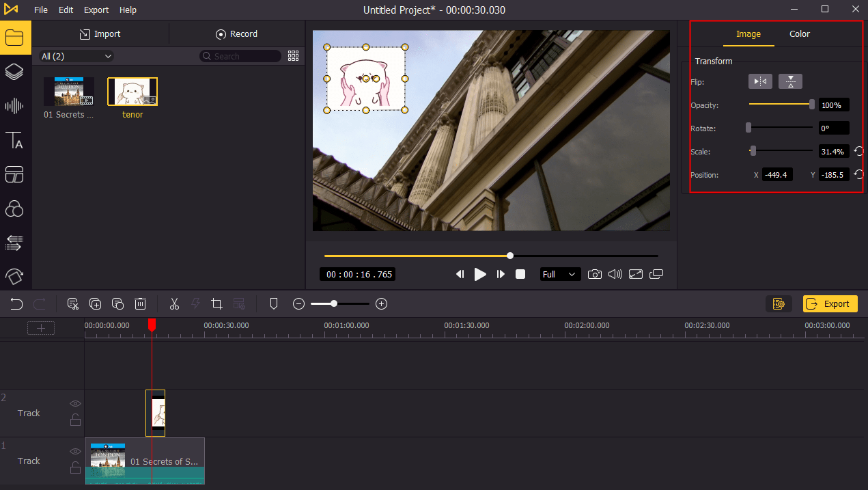Click the timeline zoom slider handle

tap(334, 303)
